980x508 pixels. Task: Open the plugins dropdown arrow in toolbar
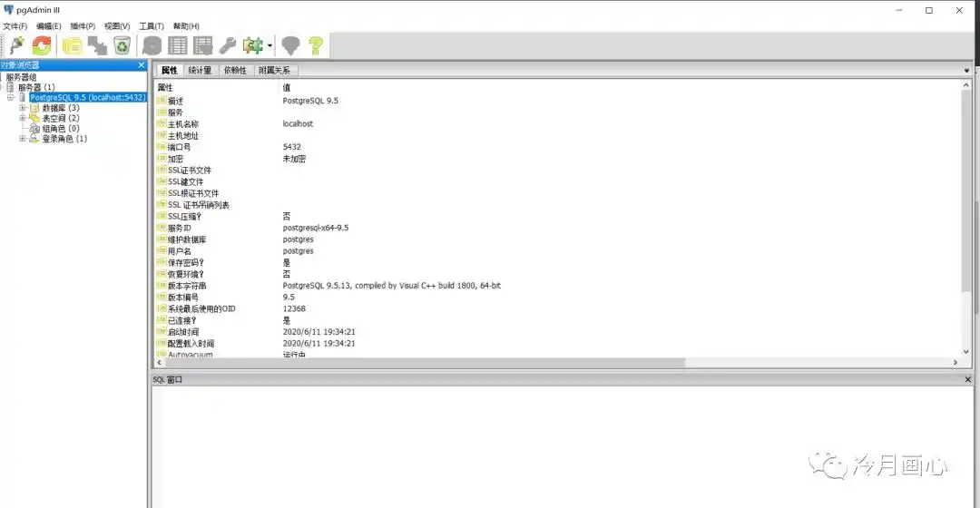(x=269, y=46)
